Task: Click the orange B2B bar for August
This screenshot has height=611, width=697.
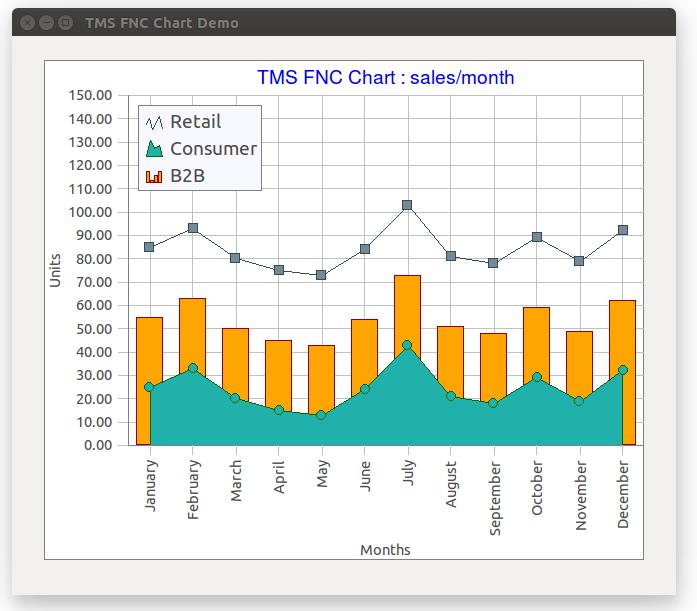Action: click(450, 361)
